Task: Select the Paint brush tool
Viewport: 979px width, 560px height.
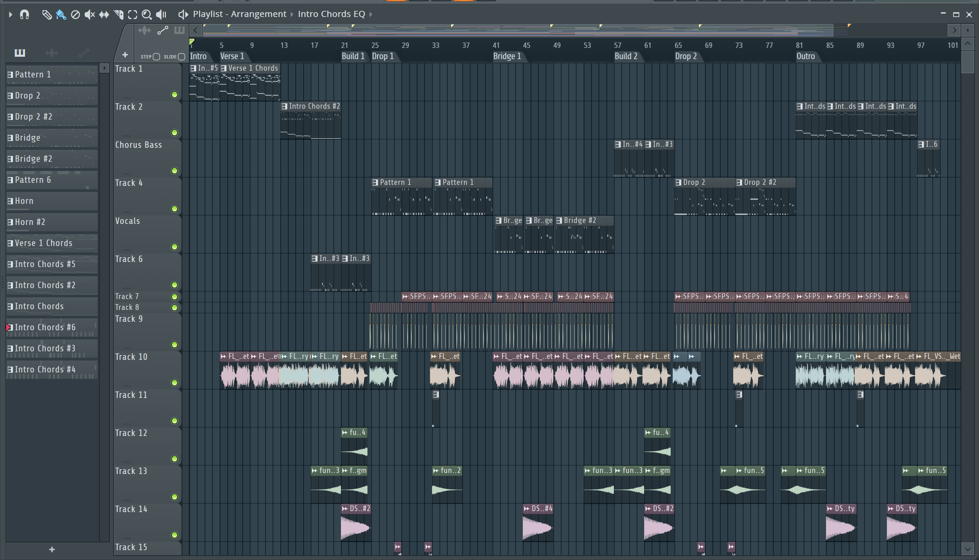Action: pyautogui.click(x=61, y=15)
